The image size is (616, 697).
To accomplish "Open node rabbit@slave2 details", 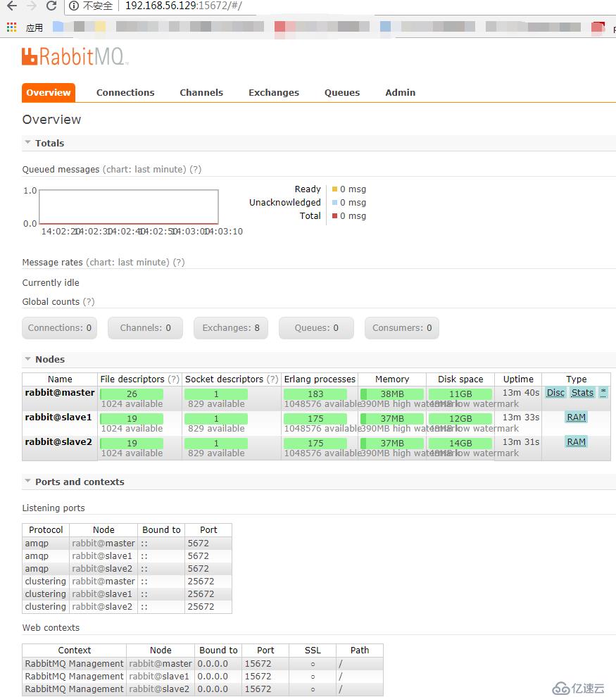I will [x=58, y=442].
